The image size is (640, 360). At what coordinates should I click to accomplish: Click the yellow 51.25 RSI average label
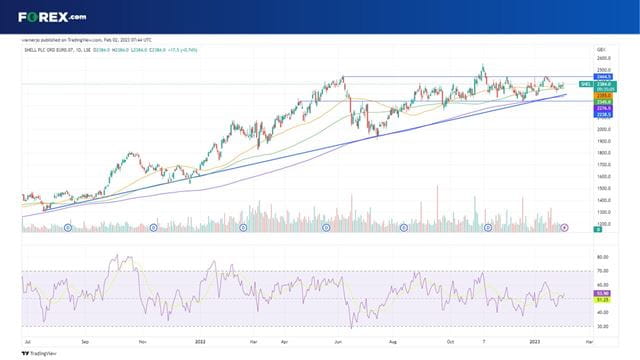(602, 300)
